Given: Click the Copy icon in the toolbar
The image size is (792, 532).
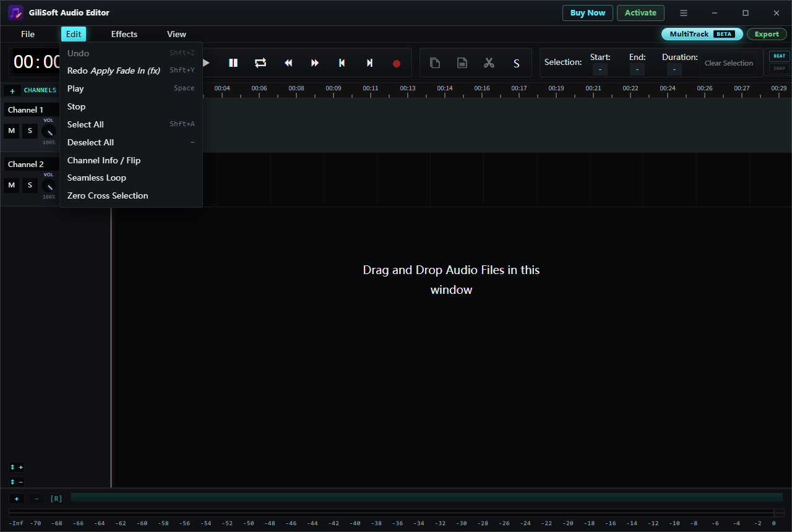Looking at the screenshot, I should pos(435,62).
